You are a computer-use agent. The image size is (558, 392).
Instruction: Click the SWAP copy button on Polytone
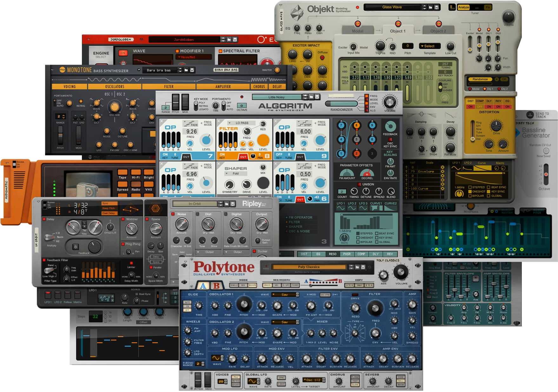359,285
